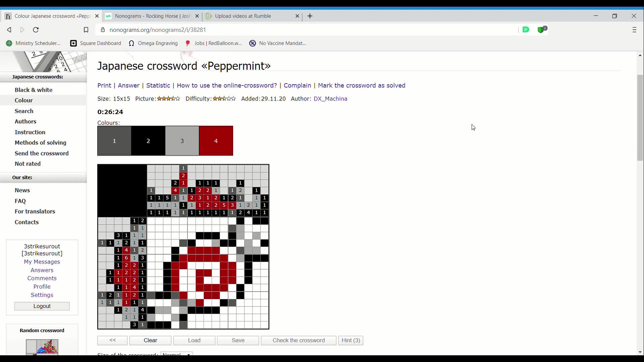Viewport: 644px width, 362px height.
Task: Open the browser hamburger menu icon
Action: [x=634, y=30]
